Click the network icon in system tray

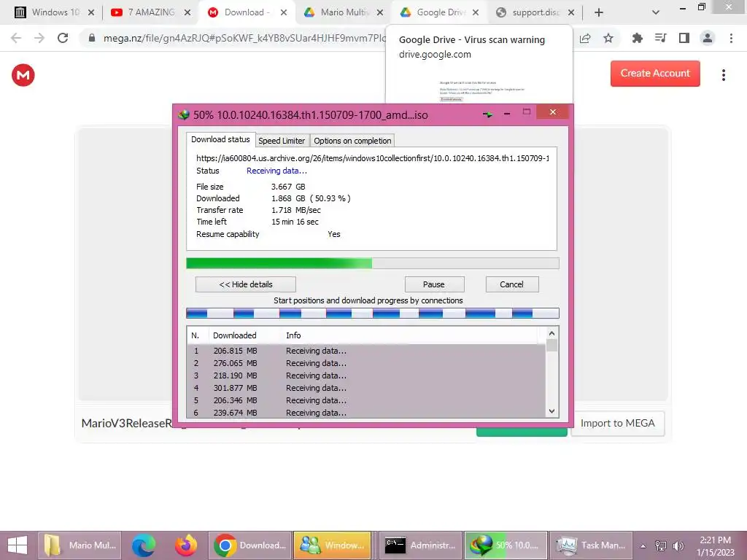(661, 545)
